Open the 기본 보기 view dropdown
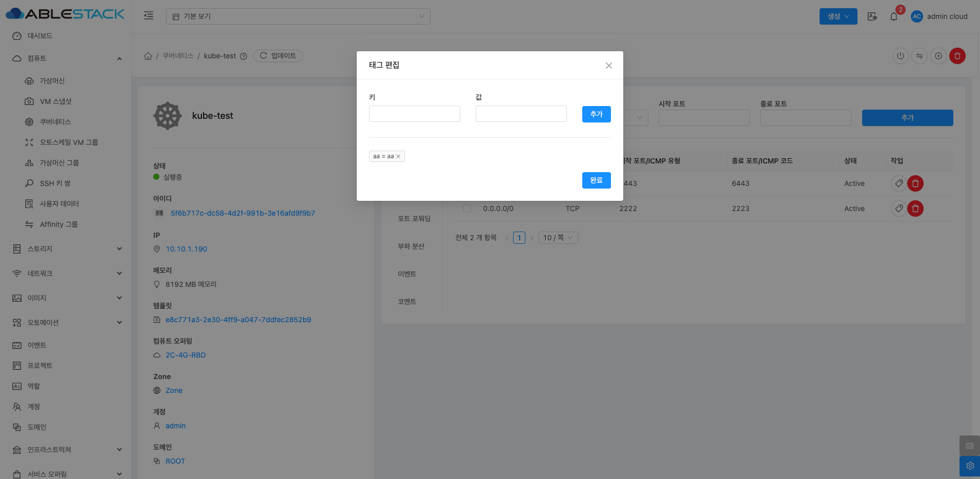 [x=298, y=16]
